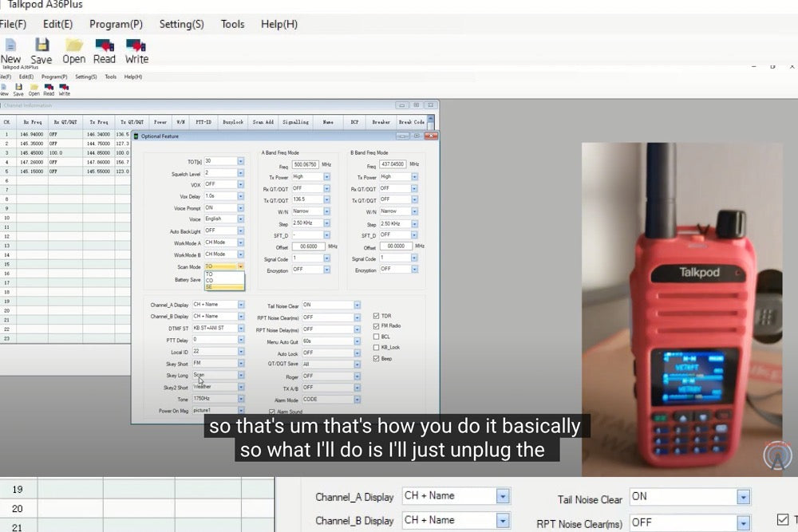
Task: Click the B Band Offset input field
Action: [x=395, y=246]
